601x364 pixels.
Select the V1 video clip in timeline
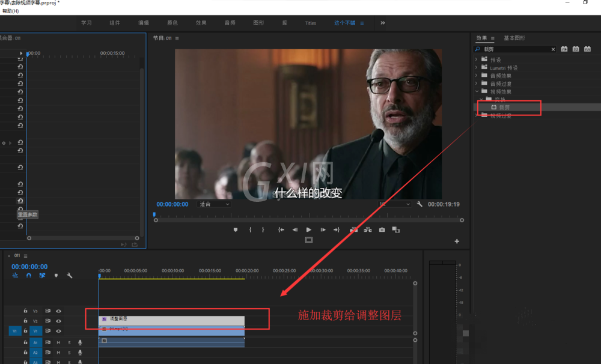click(172, 331)
